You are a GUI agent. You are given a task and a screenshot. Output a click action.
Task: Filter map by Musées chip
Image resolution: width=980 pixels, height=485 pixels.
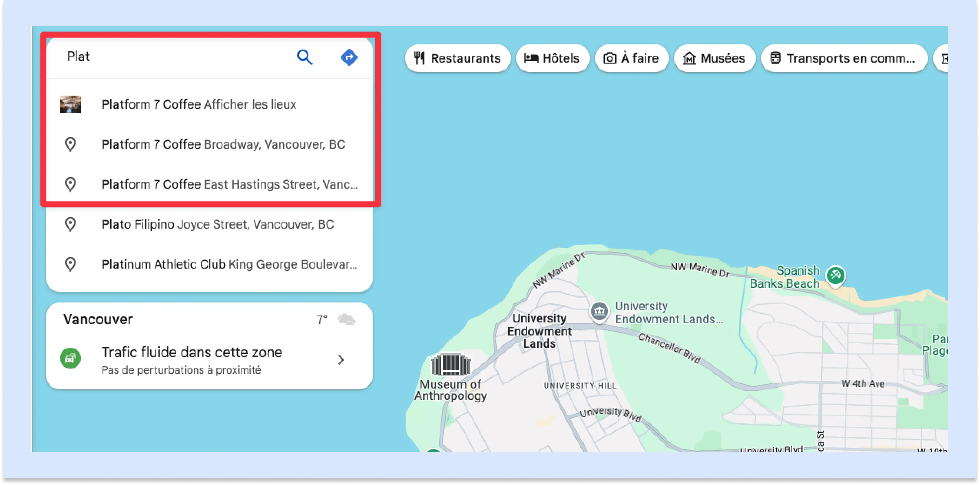(x=714, y=58)
